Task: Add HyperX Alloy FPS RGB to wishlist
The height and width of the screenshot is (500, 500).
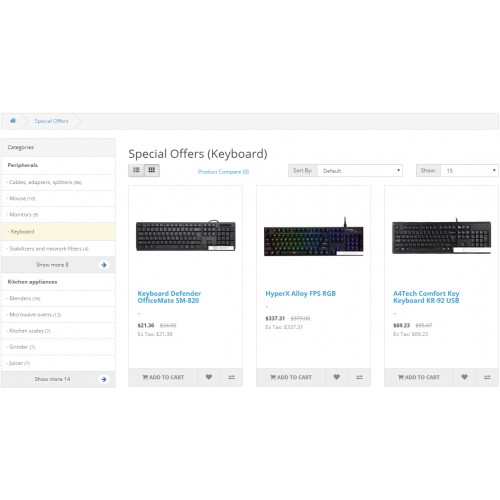Action: click(x=337, y=377)
